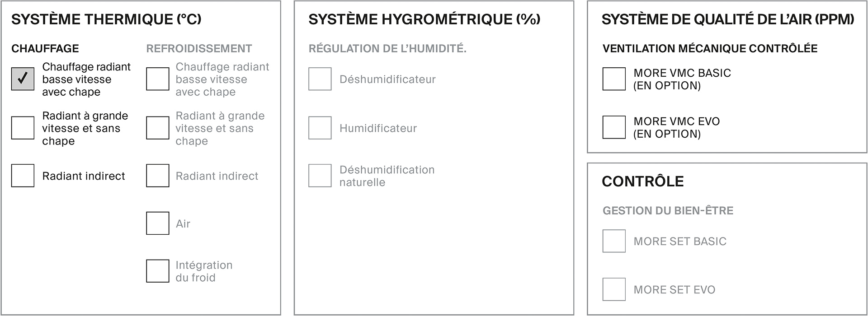
Task: Click Ventilation Mécanique Contrôlée heading
Action: [710, 48]
